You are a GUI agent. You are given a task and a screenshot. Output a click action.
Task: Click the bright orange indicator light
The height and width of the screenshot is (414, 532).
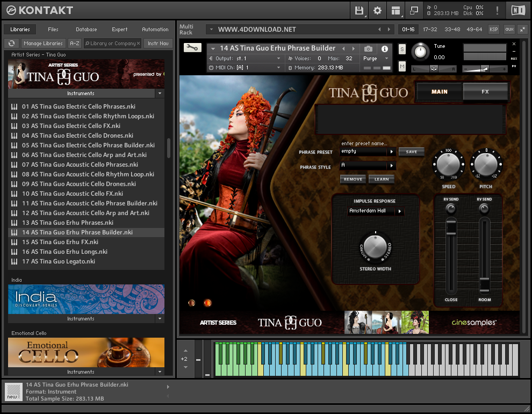tap(207, 303)
